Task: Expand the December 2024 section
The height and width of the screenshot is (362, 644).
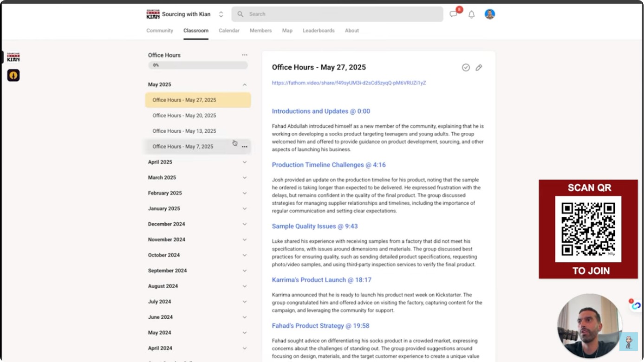Action: coord(245,224)
